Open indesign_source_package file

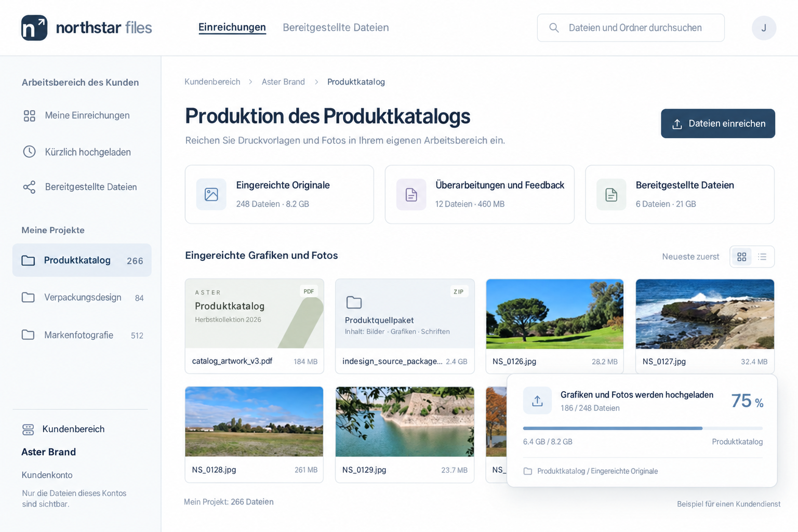click(405, 326)
